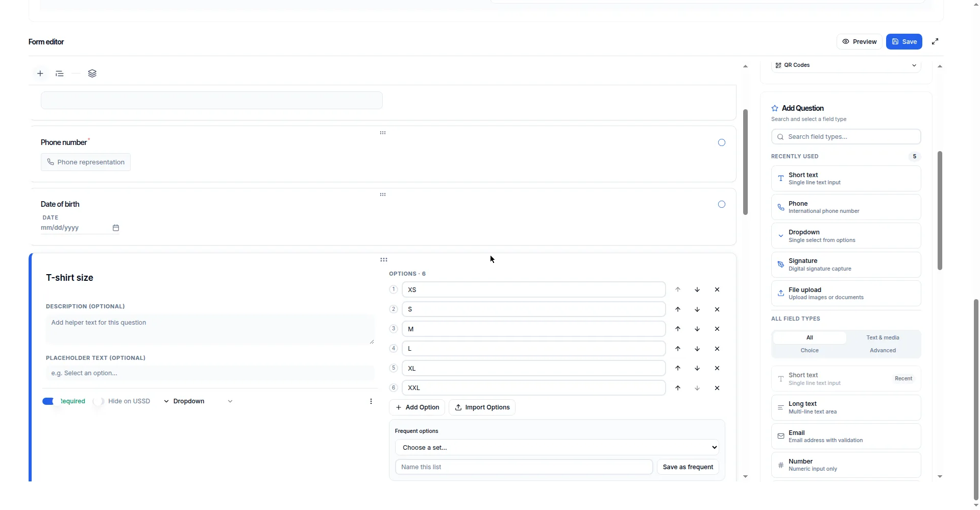Screen dimensions: 980x510
Task: Click drag handle above T-shirt size
Action: pyautogui.click(x=384, y=260)
